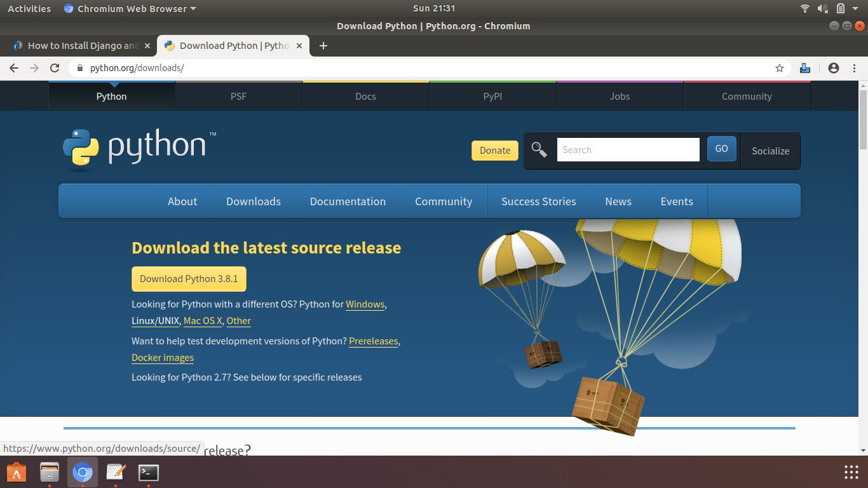Screen dimensions: 868x488
Task: Close the 'How to Install Django' tab
Action: coord(147,46)
